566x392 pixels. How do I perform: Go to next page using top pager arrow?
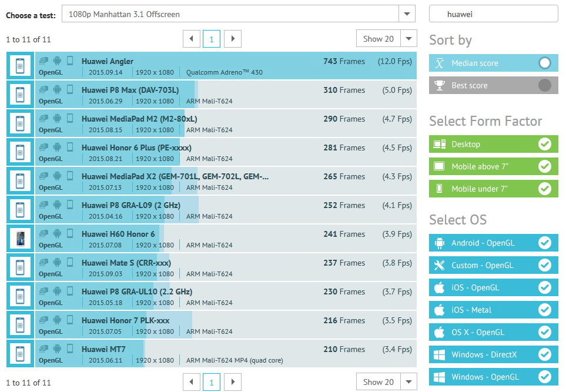(x=233, y=39)
